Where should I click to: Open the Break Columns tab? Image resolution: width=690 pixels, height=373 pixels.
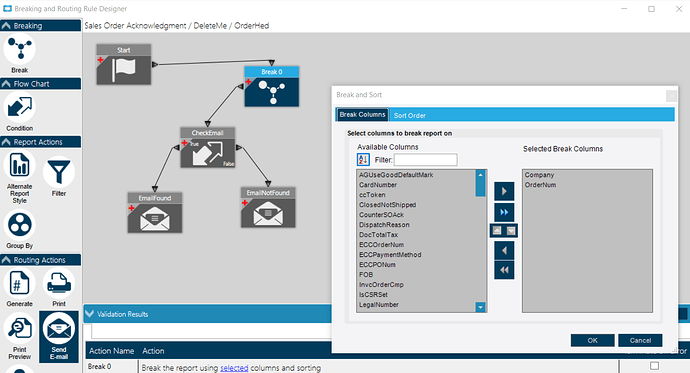pos(362,114)
